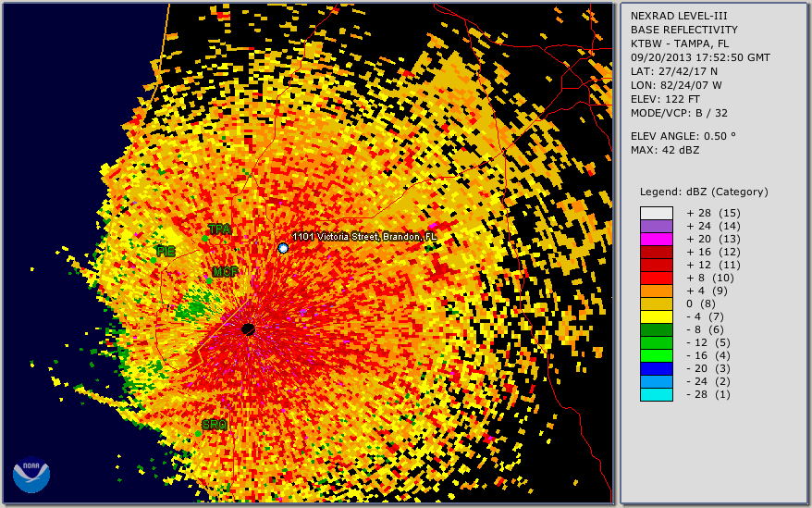
Task: Click the '- 28 (1)' legend value
Action: click(708, 394)
